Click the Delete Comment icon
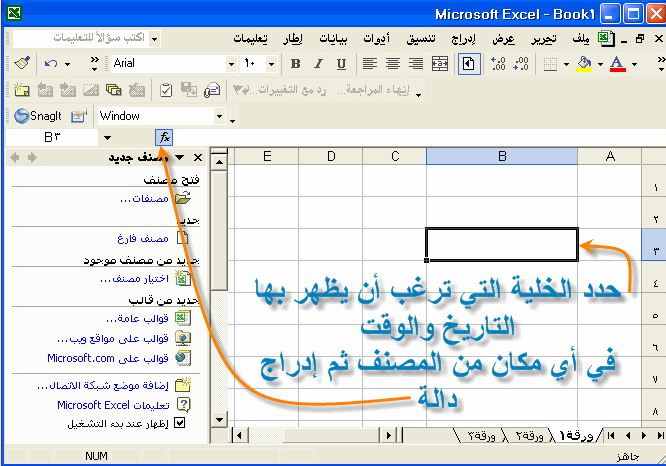The image size is (666, 466). (x=137, y=90)
